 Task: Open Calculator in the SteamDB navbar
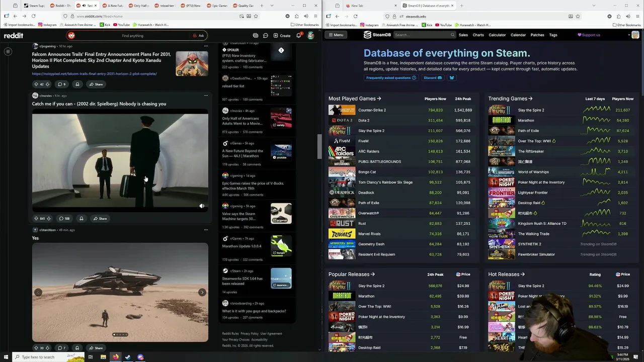[497, 35]
